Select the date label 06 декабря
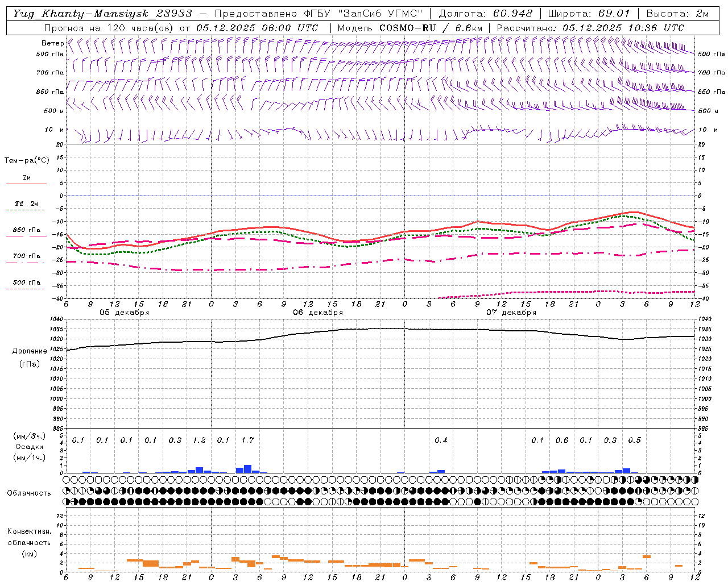 [x=318, y=313]
